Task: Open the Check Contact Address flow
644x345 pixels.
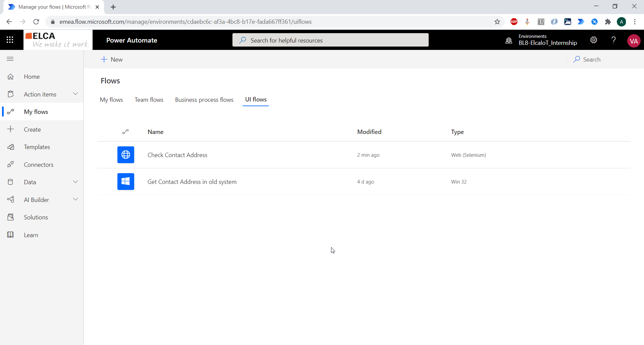Action: pos(177,155)
